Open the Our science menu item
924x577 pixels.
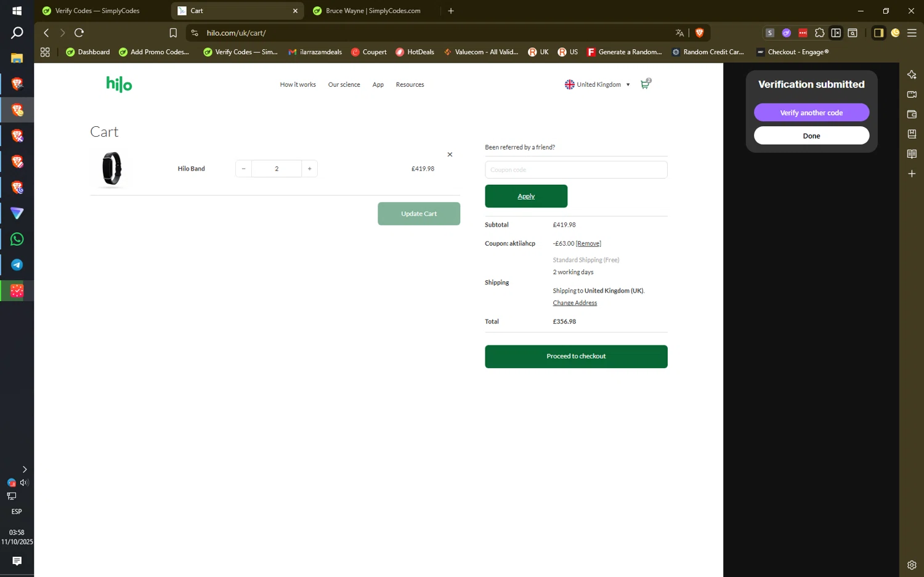click(x=344, y=84)
